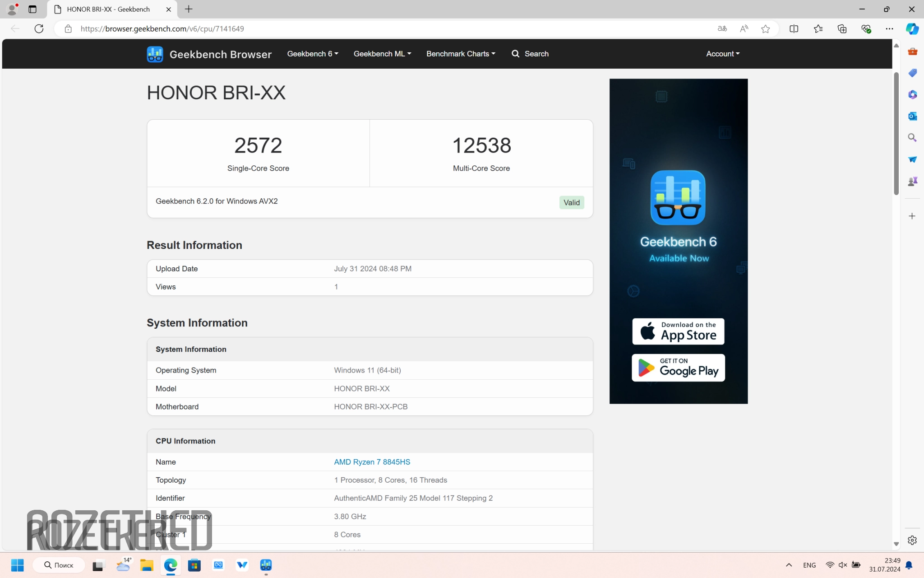Click Download on the App Store button
This screenshot has width=924, height=578.
click(678, 331)
